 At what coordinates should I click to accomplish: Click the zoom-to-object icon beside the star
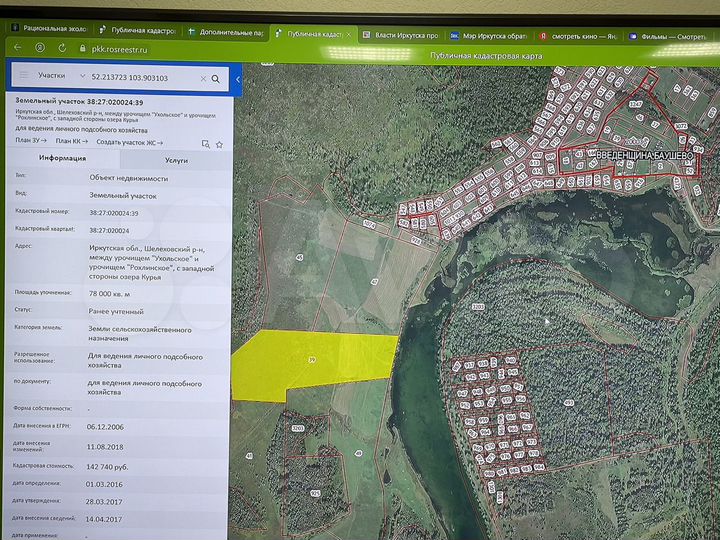206,144
